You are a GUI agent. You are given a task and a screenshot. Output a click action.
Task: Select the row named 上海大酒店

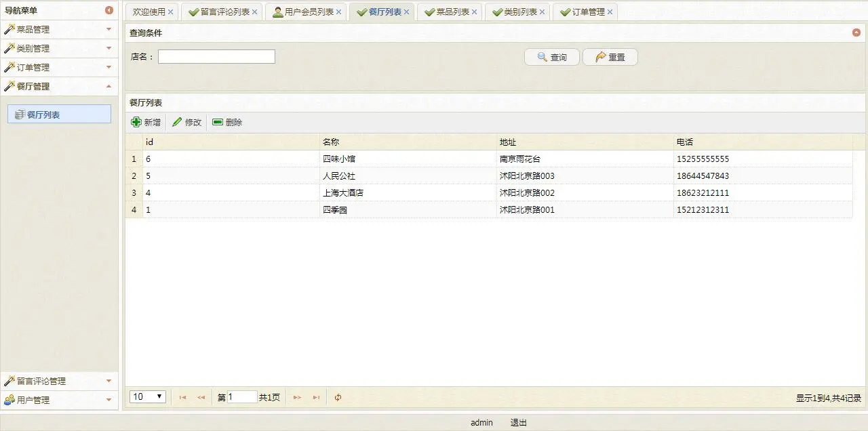pos(488,193)
